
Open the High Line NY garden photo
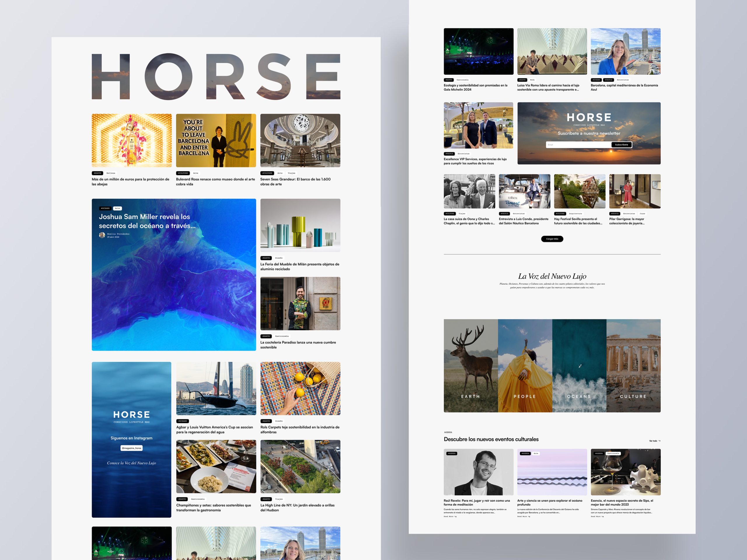pos(300,466)
